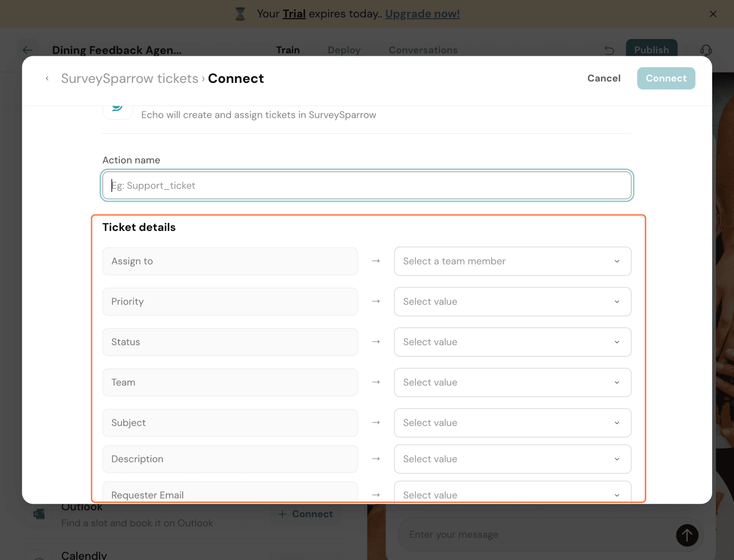Click the Upgrade now! link
Viewport: 734px width, 560px height.
click(x=423, y=14)
